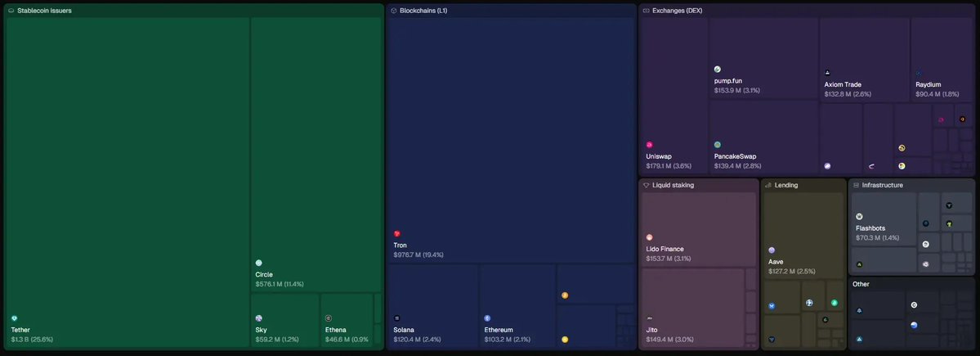Viewport: 980px width, 356px height.
Task: Click the Liquid staking diamond icon
Action: coord(647,185)
